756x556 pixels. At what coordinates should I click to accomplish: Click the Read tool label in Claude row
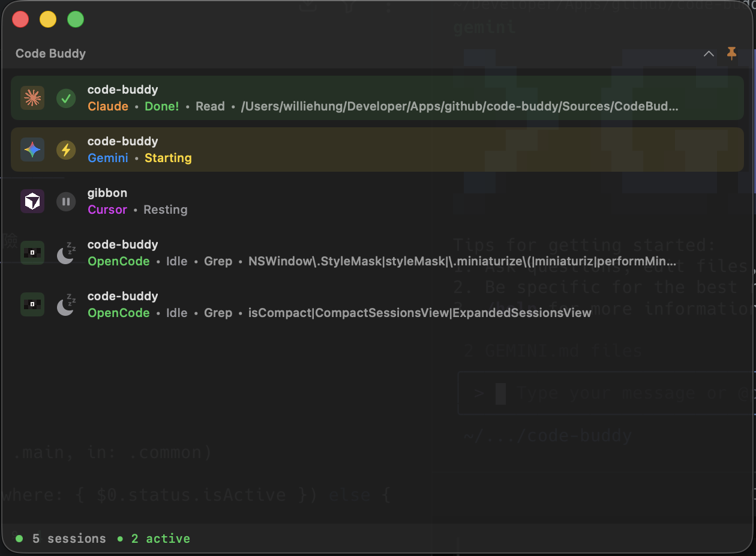coord(210,106)
